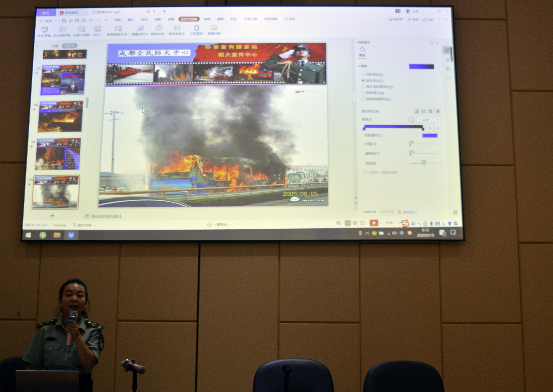Toggle the 幻灯片 thumbnail view pill
553x392 pixels.
tap(70, 46)
